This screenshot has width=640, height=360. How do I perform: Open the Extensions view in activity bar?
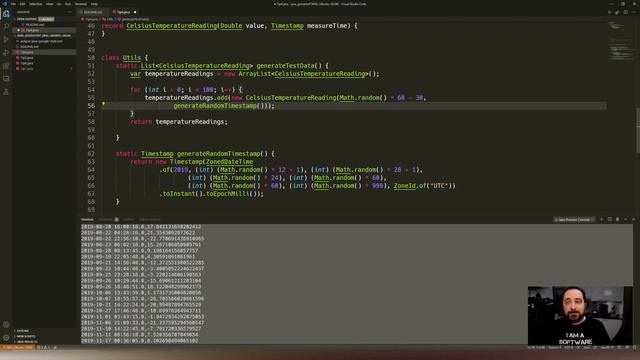6,66
